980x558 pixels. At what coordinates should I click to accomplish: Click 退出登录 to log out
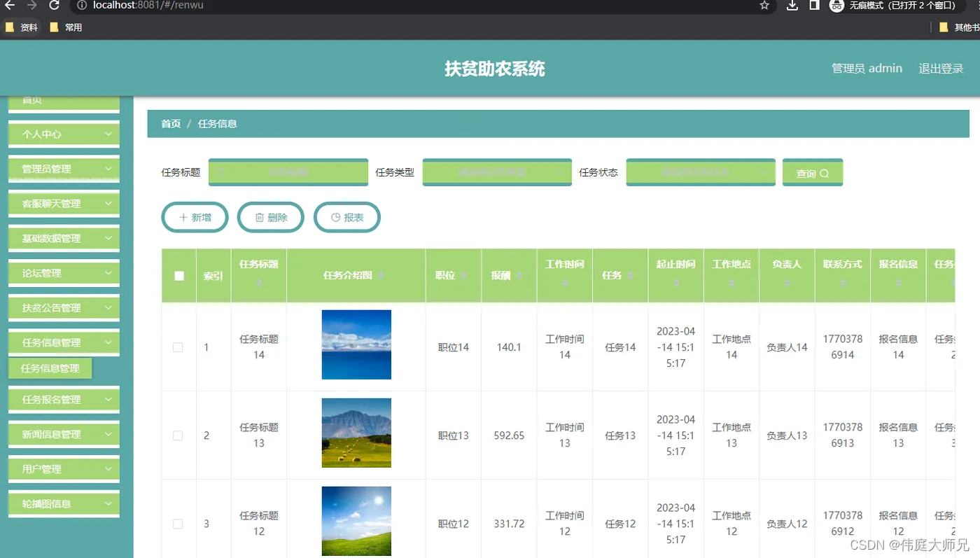tap(941, 69)
